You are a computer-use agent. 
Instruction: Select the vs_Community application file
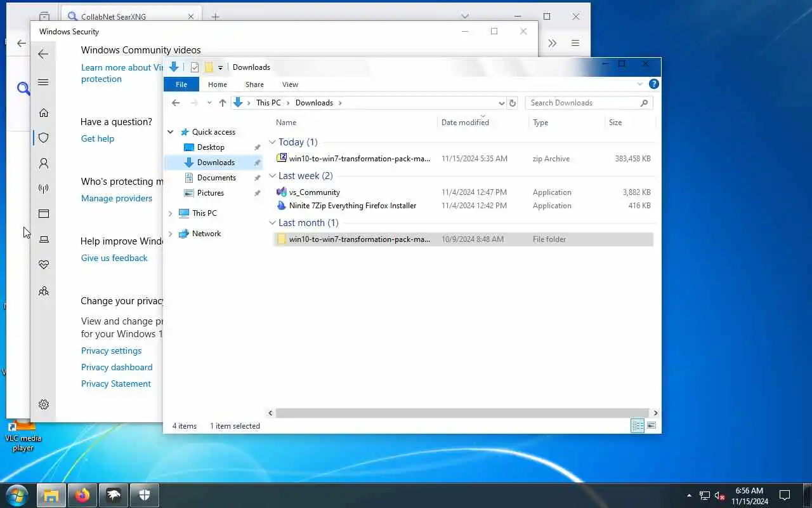[x=464, y=192]
